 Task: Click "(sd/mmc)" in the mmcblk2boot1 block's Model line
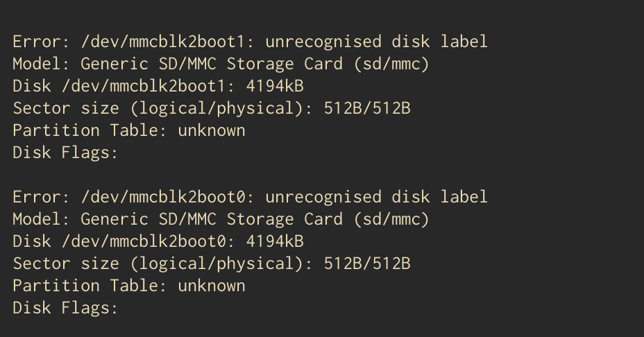coord(391,64)
